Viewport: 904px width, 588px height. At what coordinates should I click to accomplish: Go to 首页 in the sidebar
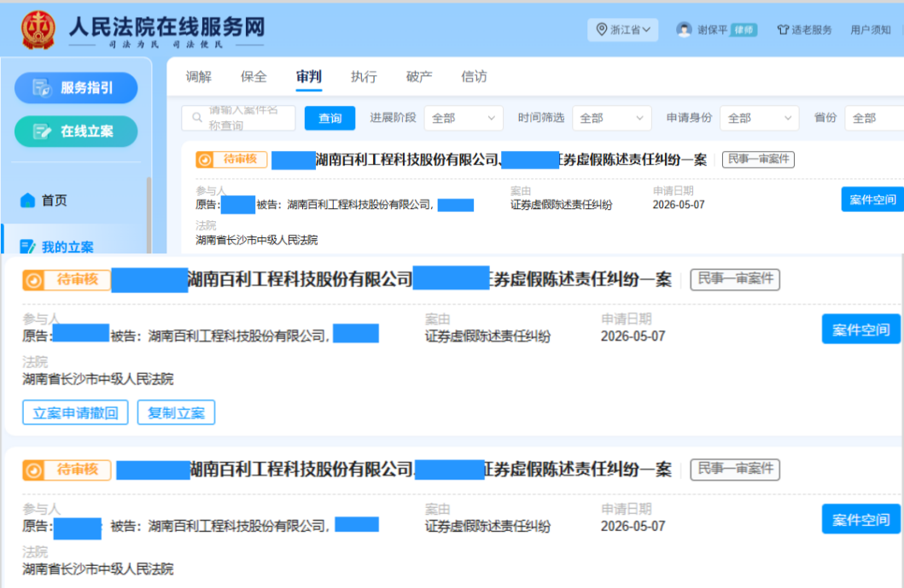coord(54,200)
